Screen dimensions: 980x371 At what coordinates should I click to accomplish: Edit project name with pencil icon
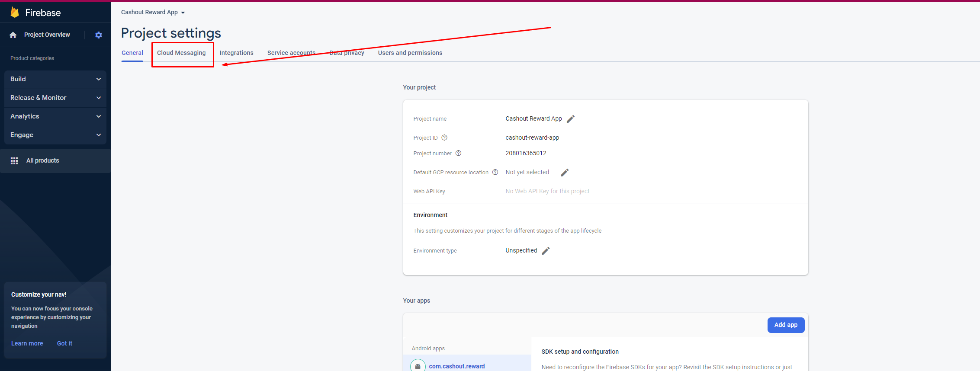[x=571, y=119]
